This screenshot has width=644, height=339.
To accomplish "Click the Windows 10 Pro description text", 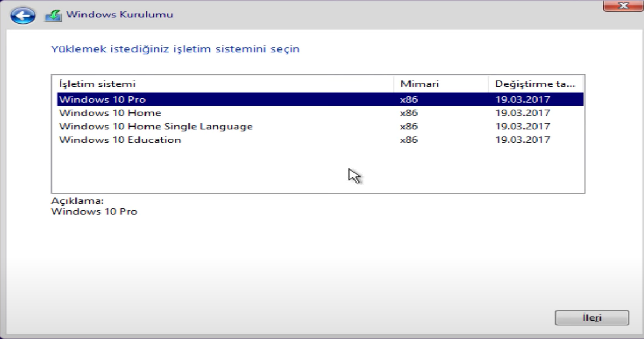I will (94, 212).
